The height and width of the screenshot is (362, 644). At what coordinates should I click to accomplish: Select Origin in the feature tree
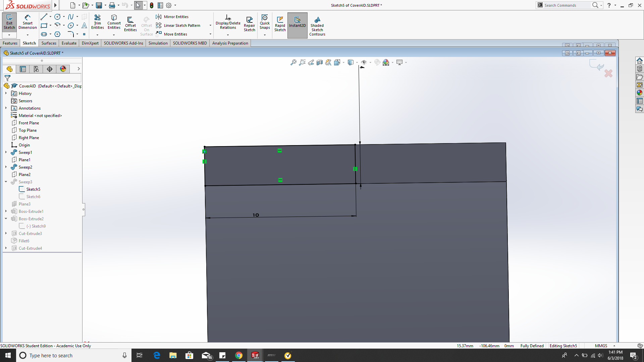[x=24, y=145]
